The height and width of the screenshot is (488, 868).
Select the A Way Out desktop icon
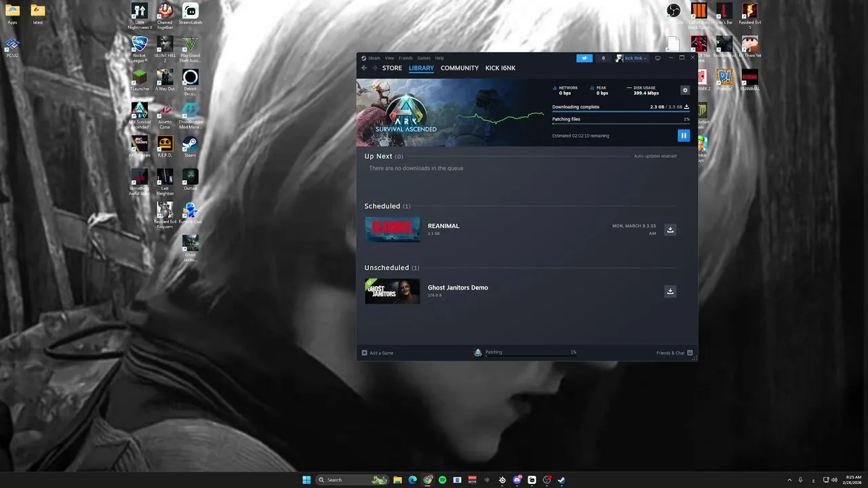click(x=165, y=80)
